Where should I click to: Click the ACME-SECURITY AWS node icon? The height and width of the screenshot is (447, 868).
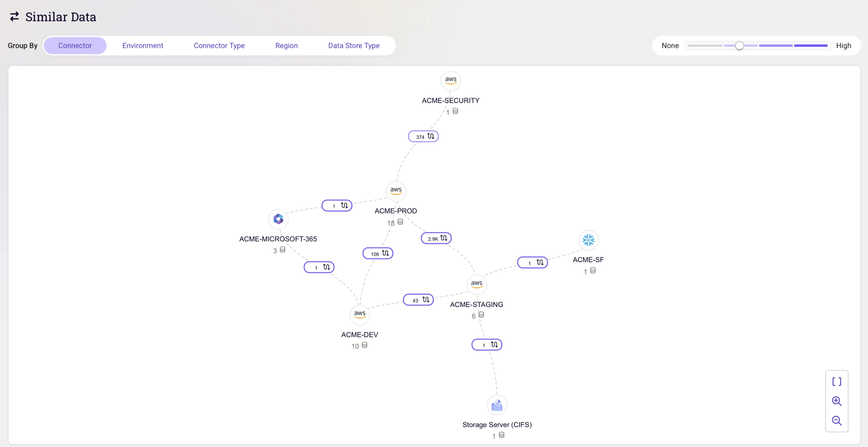(x=451, y=81)
